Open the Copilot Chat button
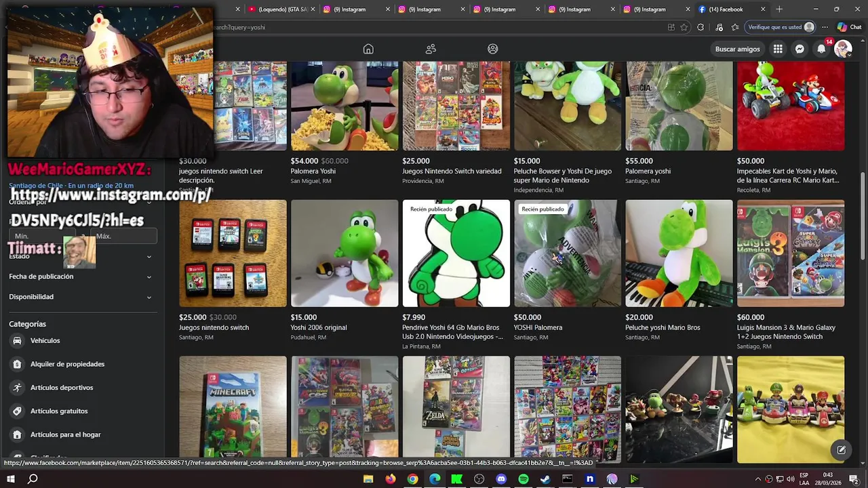Image resolution: width=868 pixels, height=488 pixels. [x=850, y=27]
